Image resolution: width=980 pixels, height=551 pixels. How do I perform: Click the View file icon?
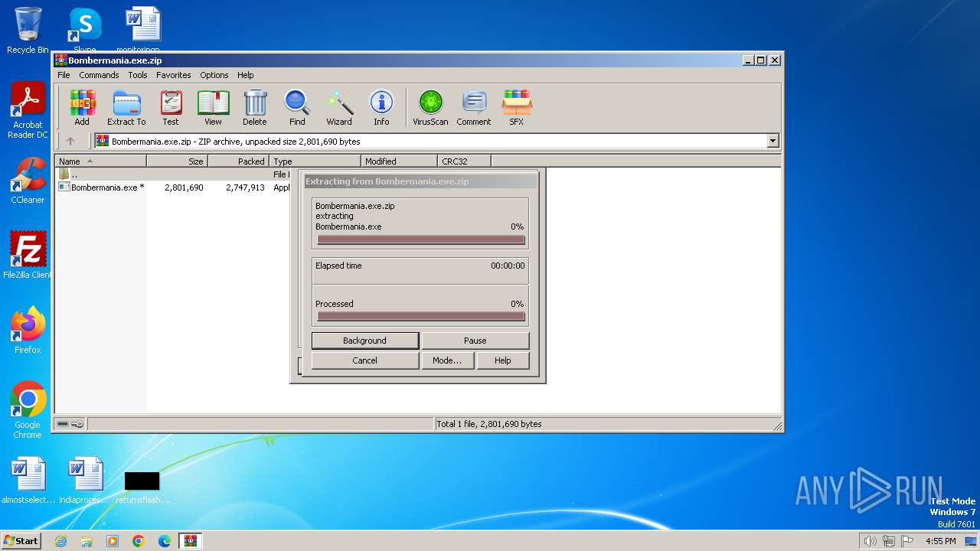pos(213,108)
